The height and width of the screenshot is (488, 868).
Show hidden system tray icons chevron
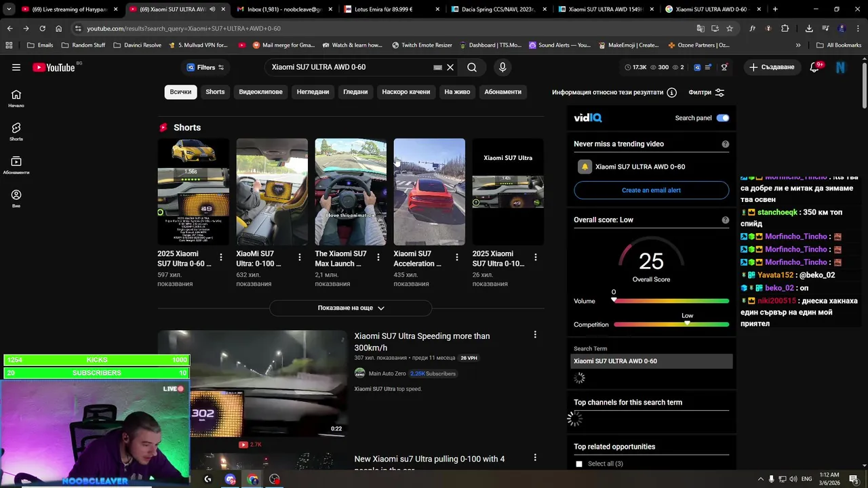click(x=760, y=479)
